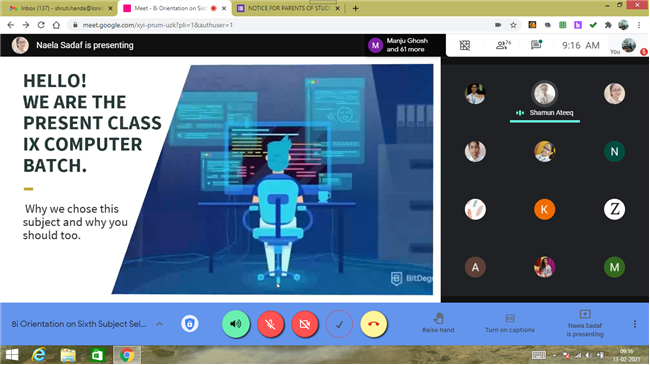Click the checkmark circle button
Image resolution: width=650 pixels, height=365 pixels.
pyautogui.click(x=339, y=324)
